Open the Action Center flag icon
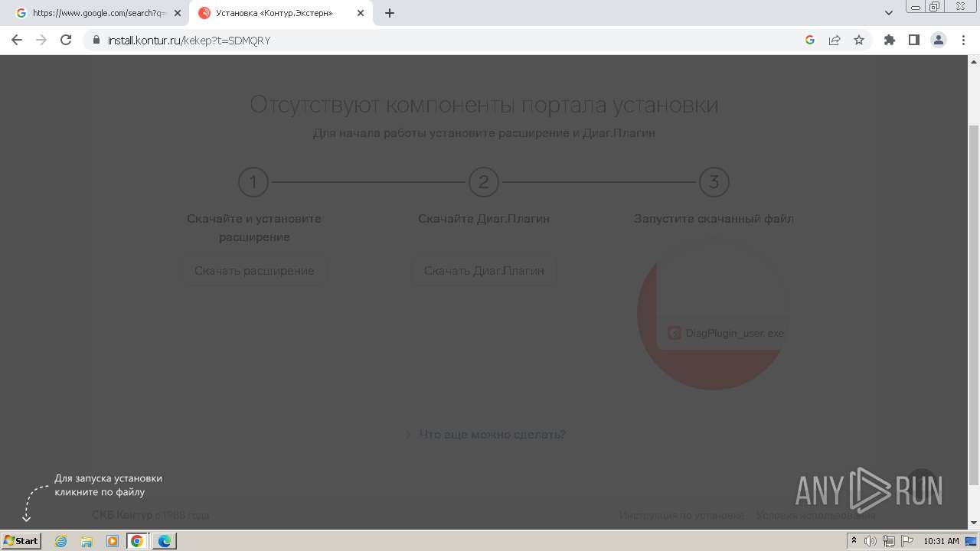 coord(907,541)
